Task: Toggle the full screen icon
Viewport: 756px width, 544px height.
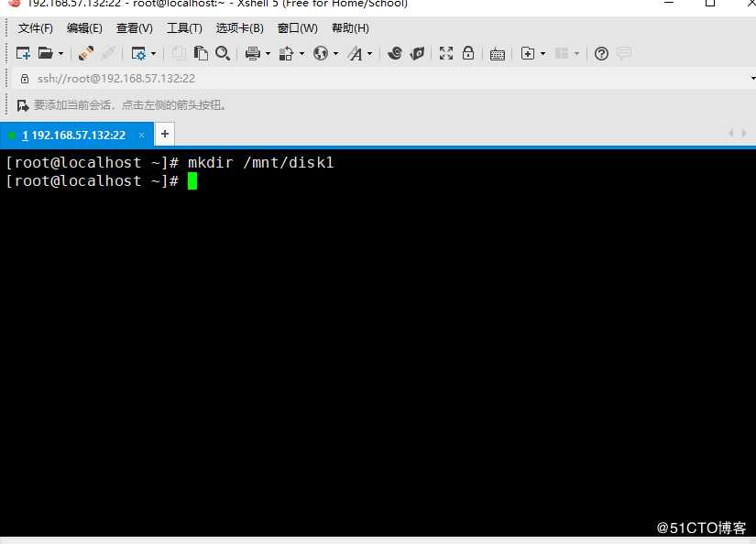Action: pos(446,53)
